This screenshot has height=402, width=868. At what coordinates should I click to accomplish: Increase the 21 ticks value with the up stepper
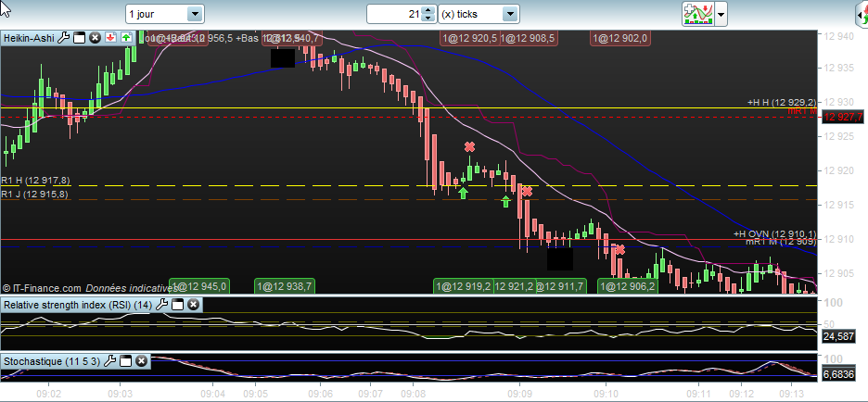428,10
